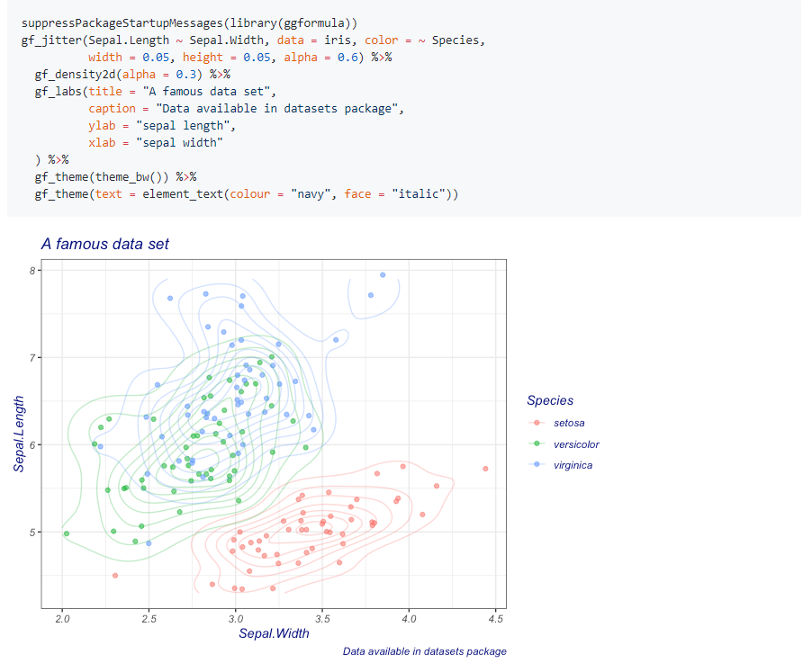Click the string "sepal length" in code
This screenshot has width=812, height=663.
pos(183,126)
